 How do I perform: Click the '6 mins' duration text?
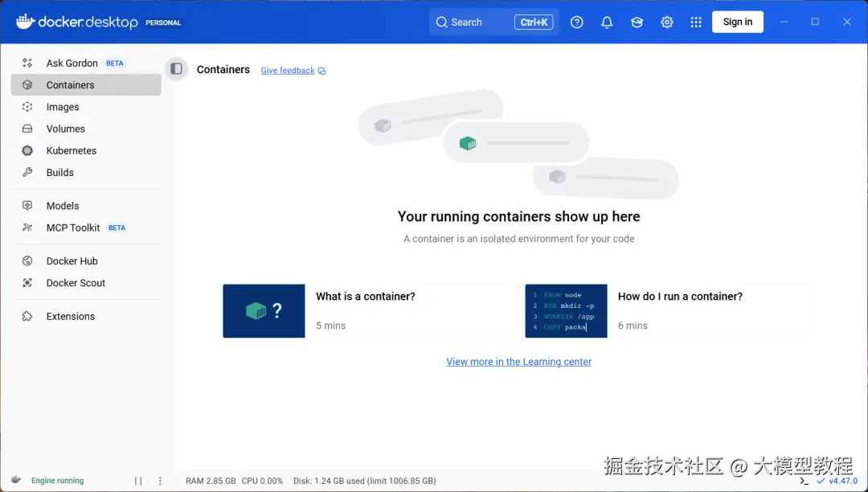633,326
